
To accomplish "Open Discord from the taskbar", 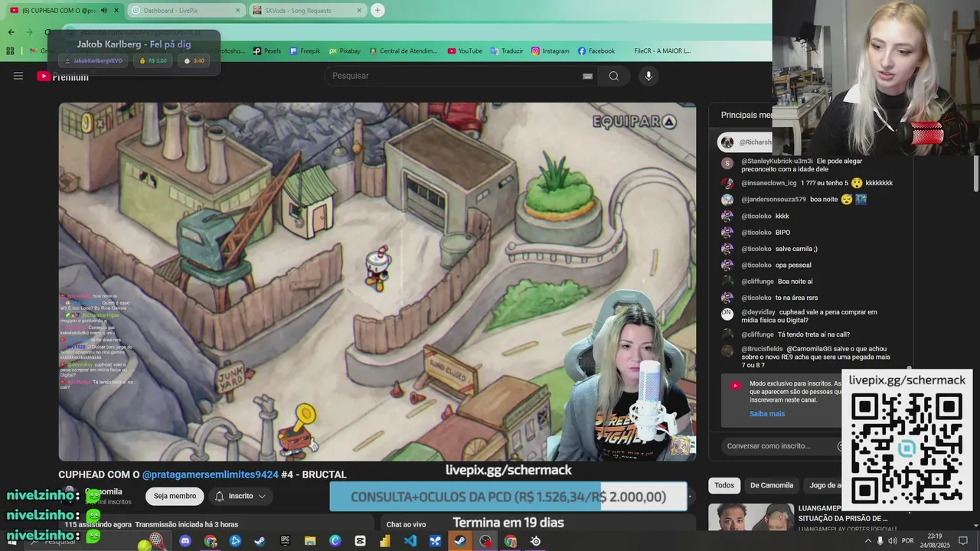I will (x=185, y=541).
